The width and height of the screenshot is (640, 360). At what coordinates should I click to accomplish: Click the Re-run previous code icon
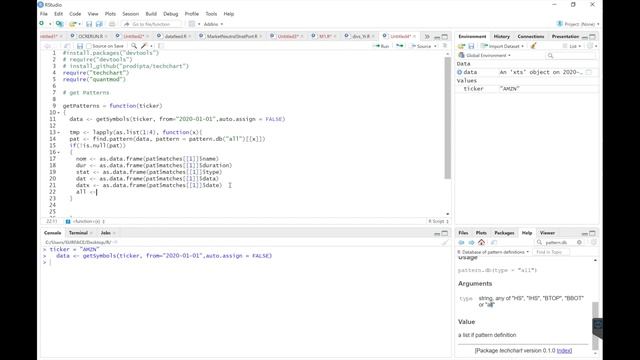[x=400, y=46]
